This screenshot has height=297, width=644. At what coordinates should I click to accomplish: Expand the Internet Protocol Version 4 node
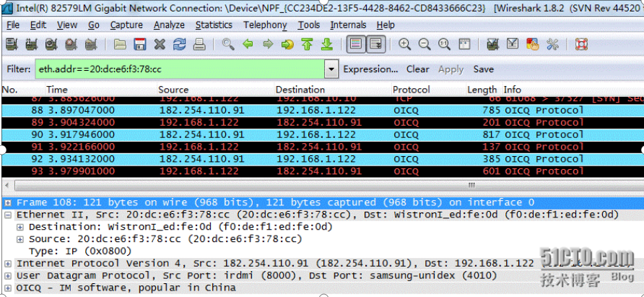point(8,263)
